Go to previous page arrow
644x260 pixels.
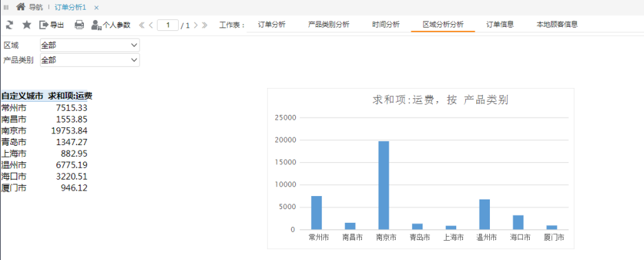tap(151, 25)
